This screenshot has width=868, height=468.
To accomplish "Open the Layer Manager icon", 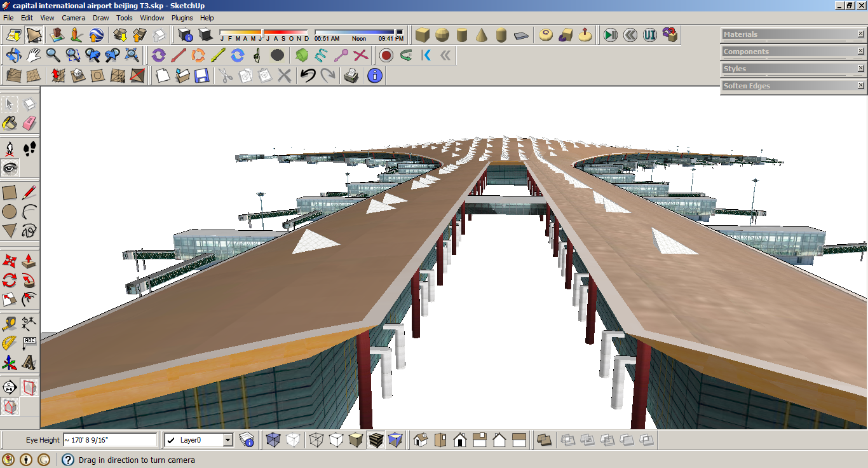I will pos(247,439).
